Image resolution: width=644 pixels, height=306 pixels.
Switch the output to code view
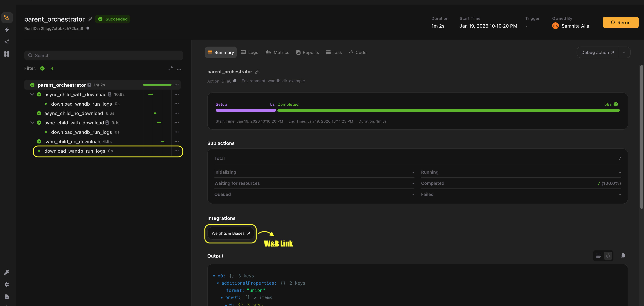[608, 256]
